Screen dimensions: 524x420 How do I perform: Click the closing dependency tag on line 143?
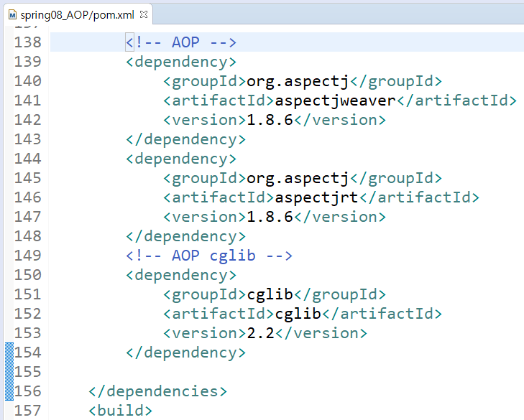(185, 139)
